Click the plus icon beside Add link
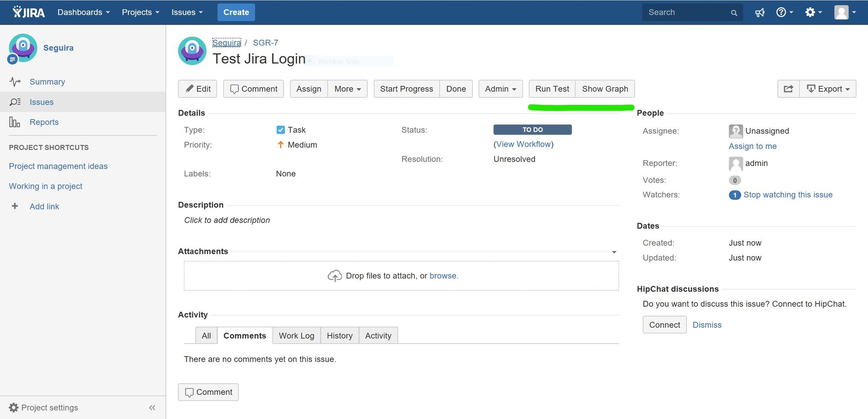 click(15, 206)
